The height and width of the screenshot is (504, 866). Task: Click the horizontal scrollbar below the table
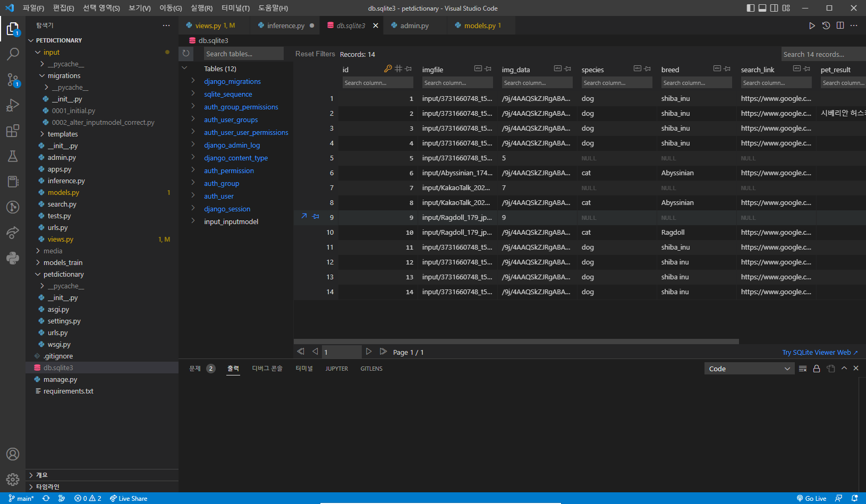tap(516, 341)
